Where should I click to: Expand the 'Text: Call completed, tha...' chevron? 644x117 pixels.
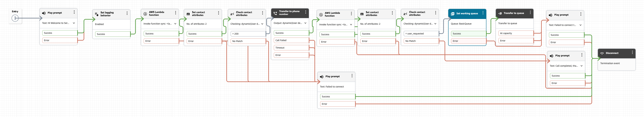pyautogui.click(x=582, y=66)
